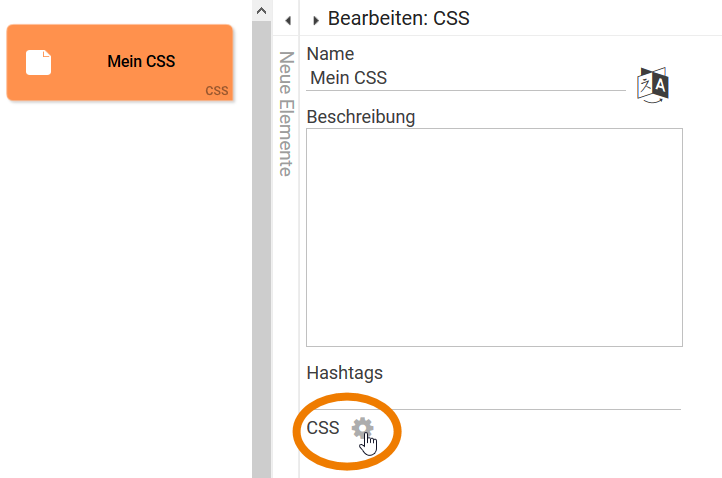Click the Mein CSS title text on tile
Screen dimensions: 722x478
pos(141,62)
